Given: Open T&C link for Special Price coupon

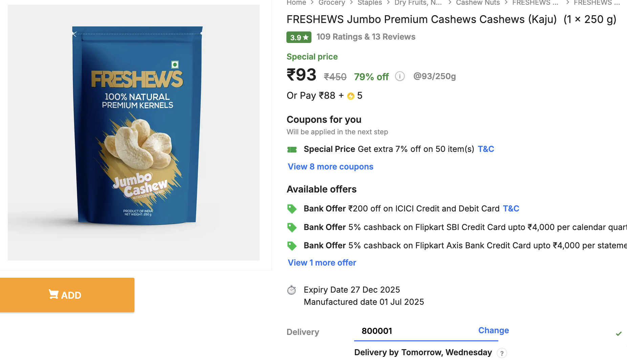Looking at the screenshot, I should (x=485, y=149).
